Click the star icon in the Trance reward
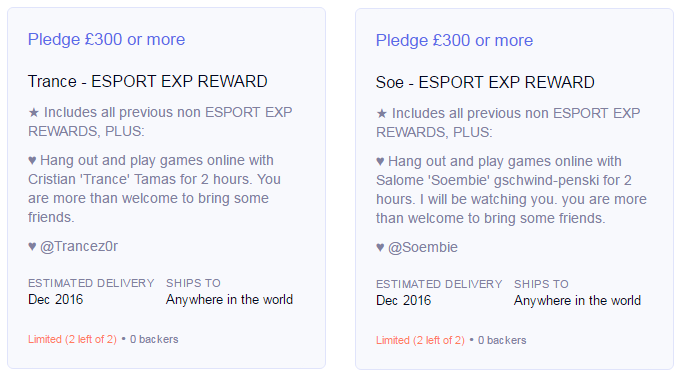 pos(34,113)
